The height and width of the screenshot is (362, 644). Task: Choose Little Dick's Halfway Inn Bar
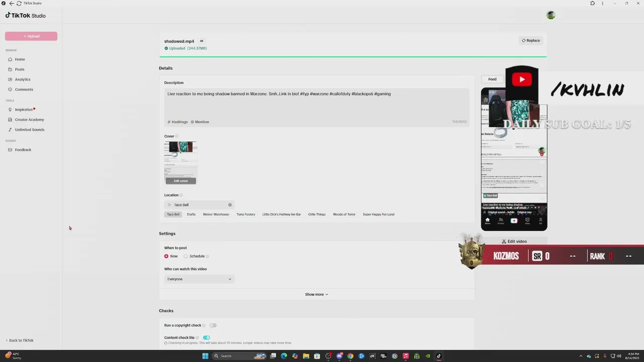(x=281, y=214)
